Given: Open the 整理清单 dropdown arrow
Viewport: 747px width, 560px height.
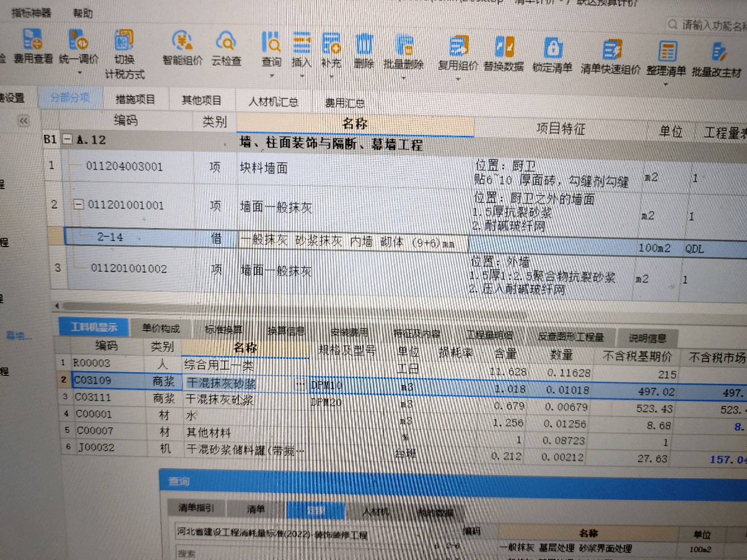Looking at the screenshot, I should [666, 84].
